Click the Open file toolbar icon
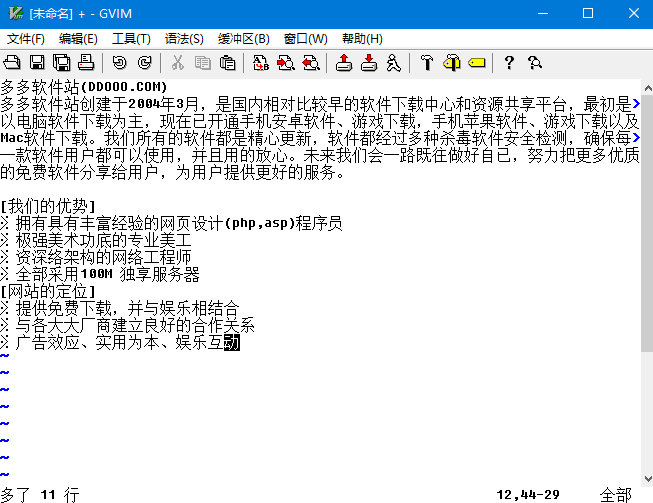The image size is (653, 503). pyautogui.click(x=12, y=63)
